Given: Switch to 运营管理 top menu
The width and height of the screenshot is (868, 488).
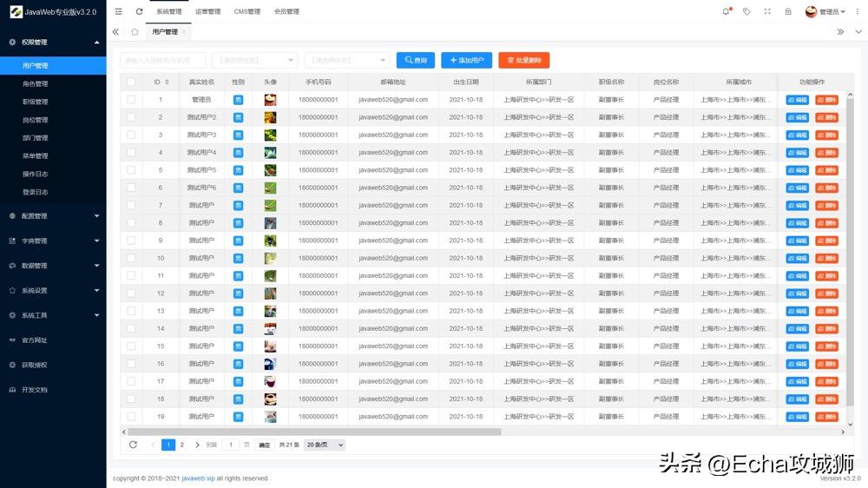Looking at the screenshot, I should [207, 11].
